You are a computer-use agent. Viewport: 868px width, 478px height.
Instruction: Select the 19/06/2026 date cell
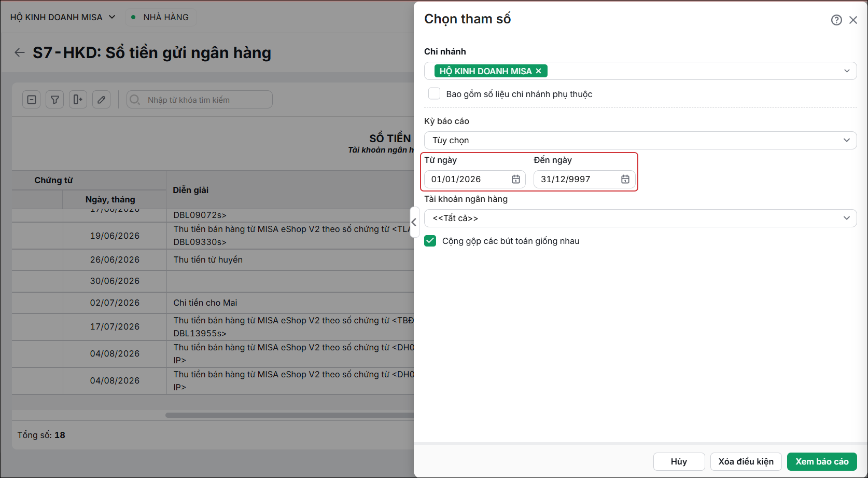[115, 236]
